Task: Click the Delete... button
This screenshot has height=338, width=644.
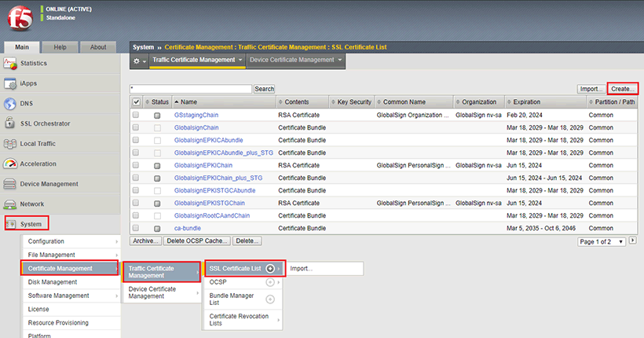Action: [x=247, y=241]
